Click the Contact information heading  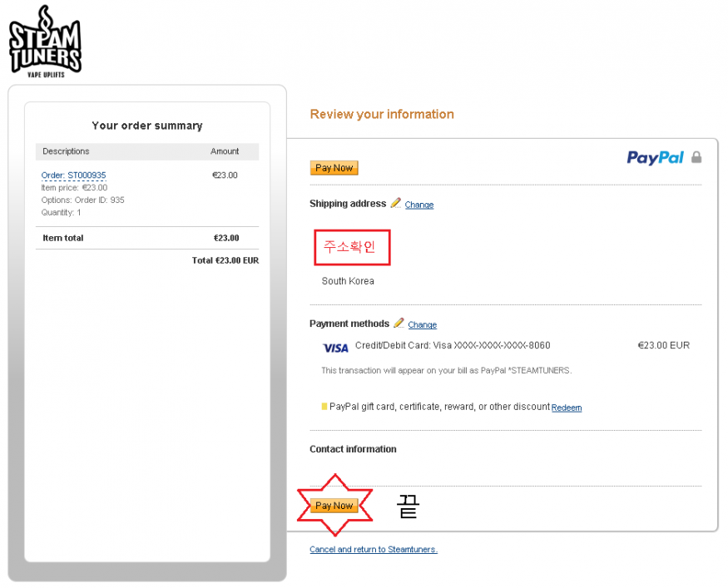click(x=353, y=449)
